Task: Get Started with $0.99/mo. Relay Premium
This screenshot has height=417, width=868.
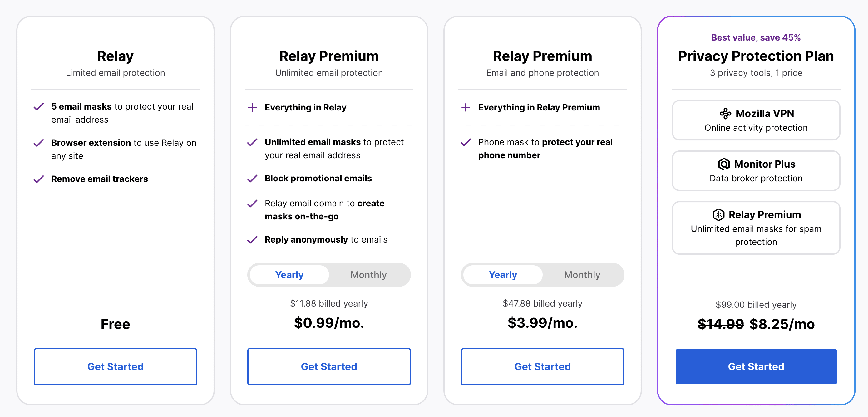Action: [329, 366]
